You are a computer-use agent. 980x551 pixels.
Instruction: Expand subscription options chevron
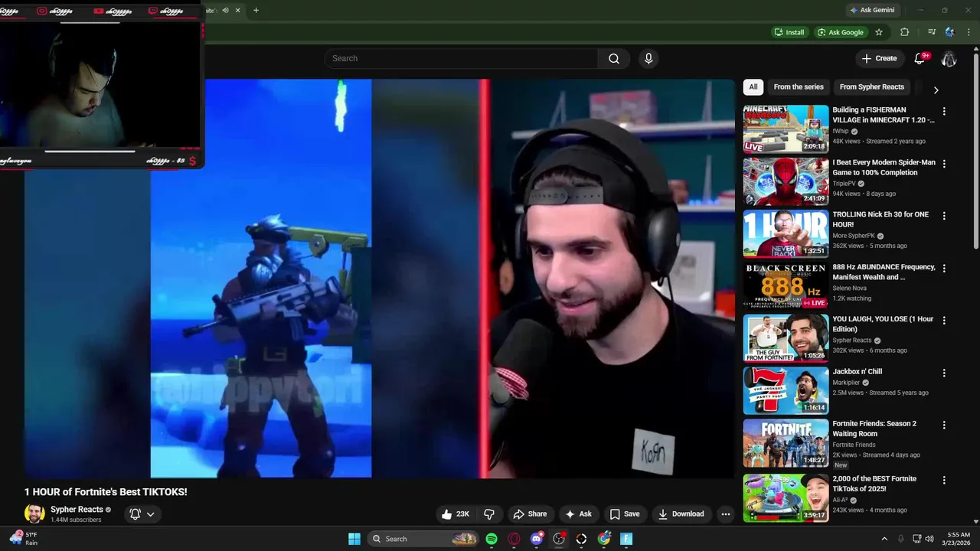click(151, 514)
